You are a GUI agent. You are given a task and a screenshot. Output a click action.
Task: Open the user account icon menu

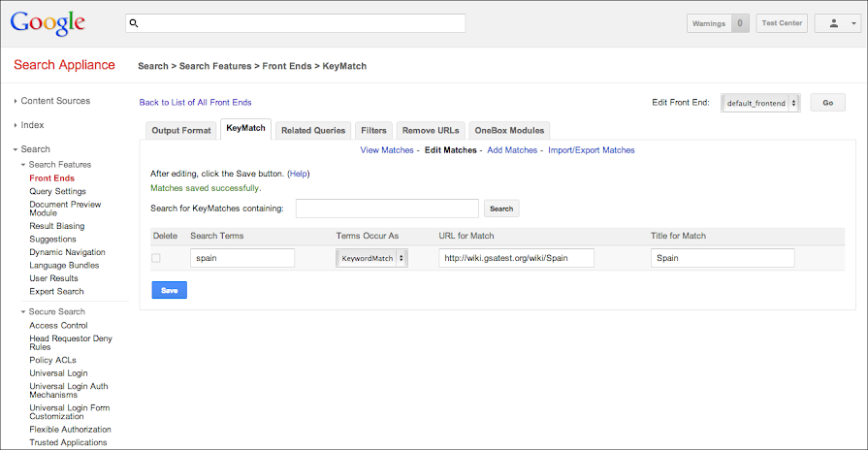click(x=834, y=23)
